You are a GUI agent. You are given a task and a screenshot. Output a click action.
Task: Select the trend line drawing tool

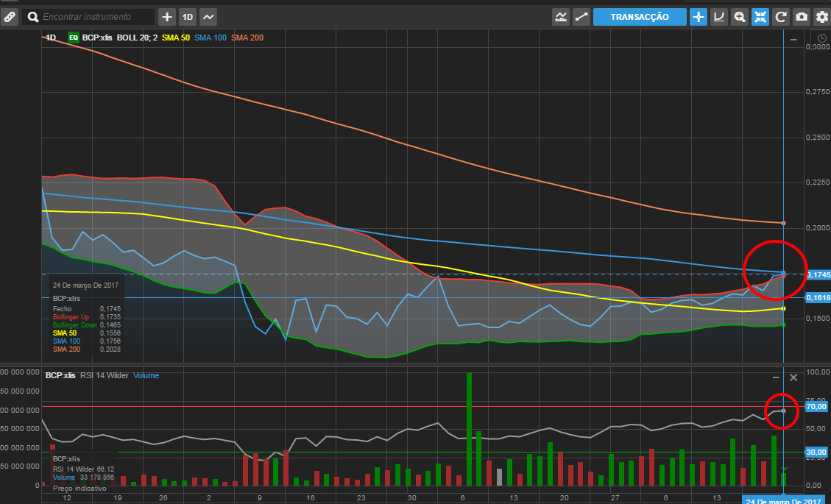pyautogui.click(x=581, y=16)
